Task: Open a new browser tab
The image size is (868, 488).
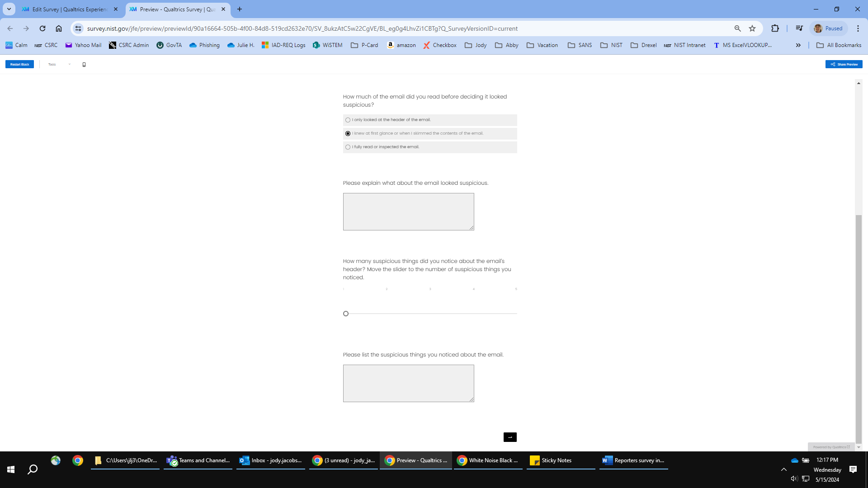Action: pos(240,9)
